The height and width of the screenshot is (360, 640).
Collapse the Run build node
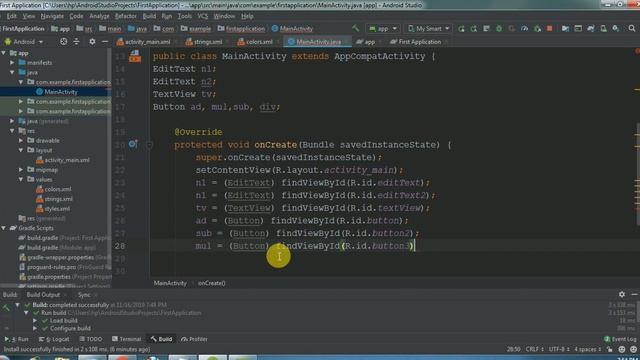coord(26,313)
